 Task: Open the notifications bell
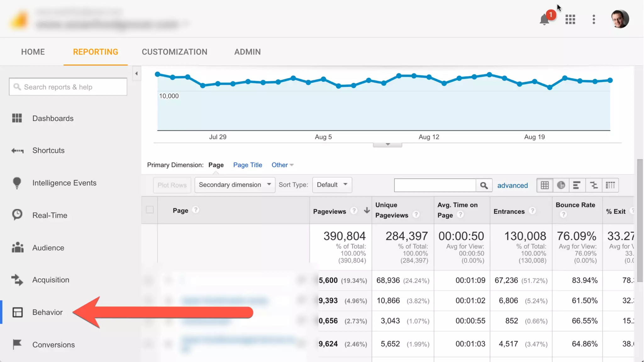(545, 19)
